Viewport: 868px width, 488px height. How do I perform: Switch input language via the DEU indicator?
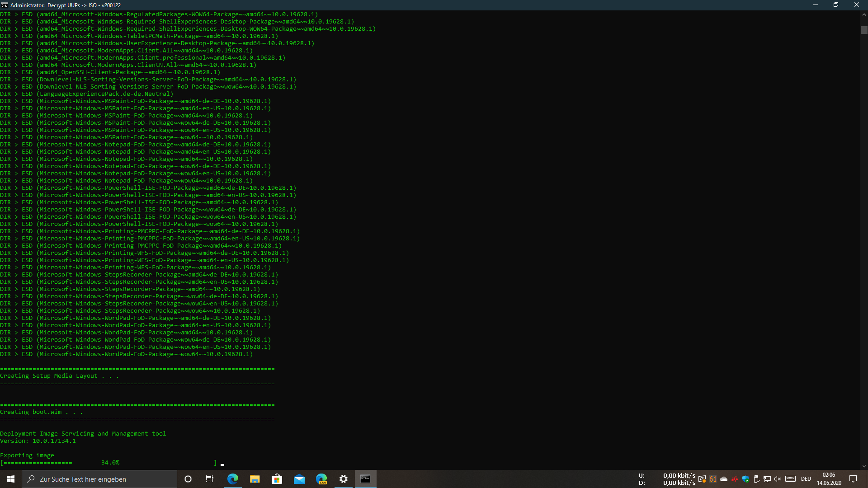point(806,479)
